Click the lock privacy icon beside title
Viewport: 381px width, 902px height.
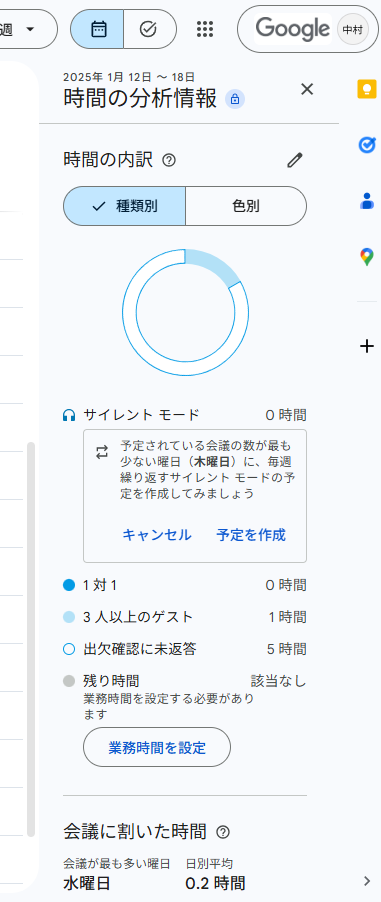coord(234,99)
